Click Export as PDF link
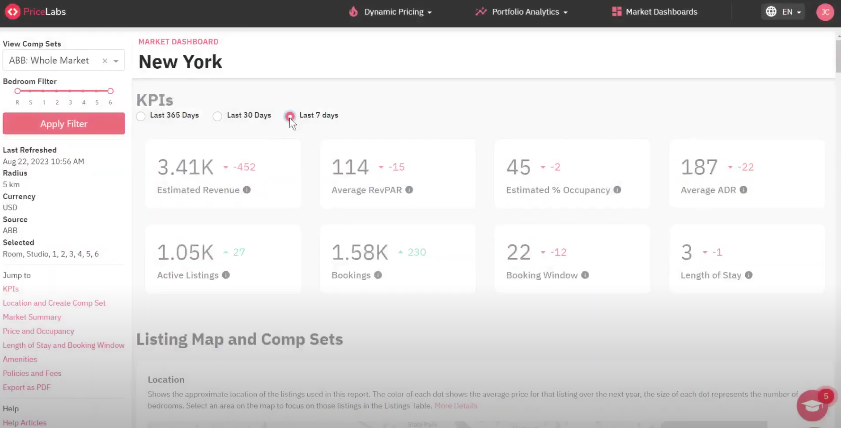841x428 pixels. pos(27,387)
